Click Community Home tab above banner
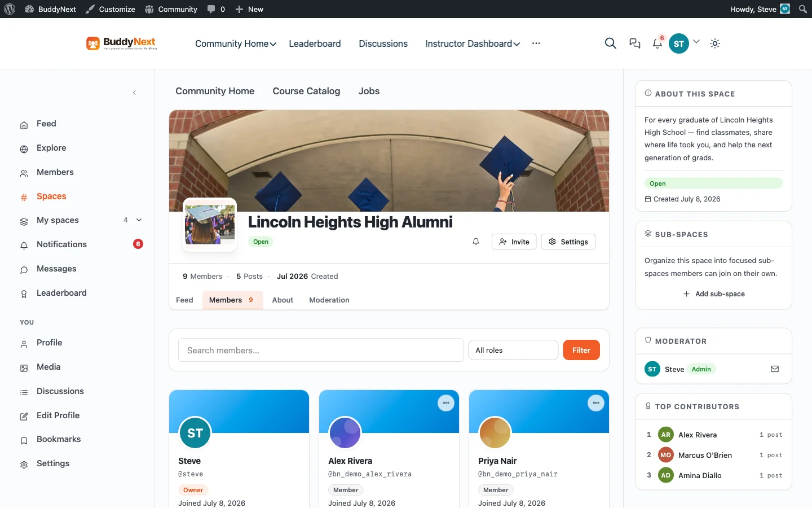The image size is (812, 508). coord(215,91)
